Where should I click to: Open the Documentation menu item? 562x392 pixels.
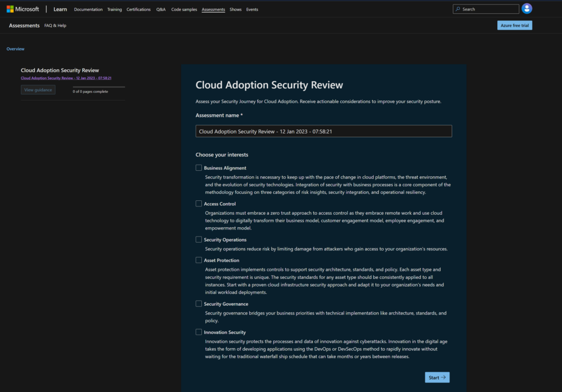(88, 9)
